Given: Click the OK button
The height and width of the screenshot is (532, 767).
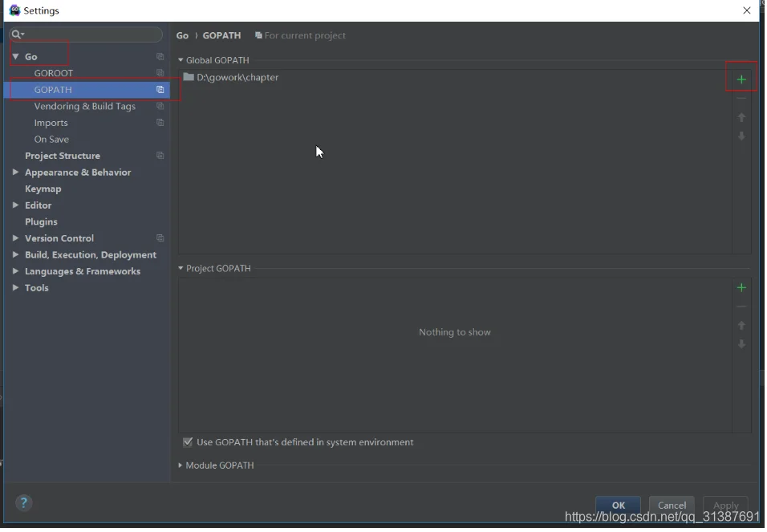Looking at the screenshot, I should coord(619,506).
